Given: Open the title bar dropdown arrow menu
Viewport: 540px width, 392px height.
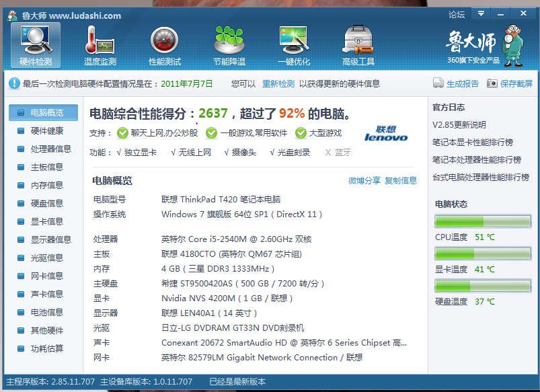Looking at the screenshot, I should 480,13.
